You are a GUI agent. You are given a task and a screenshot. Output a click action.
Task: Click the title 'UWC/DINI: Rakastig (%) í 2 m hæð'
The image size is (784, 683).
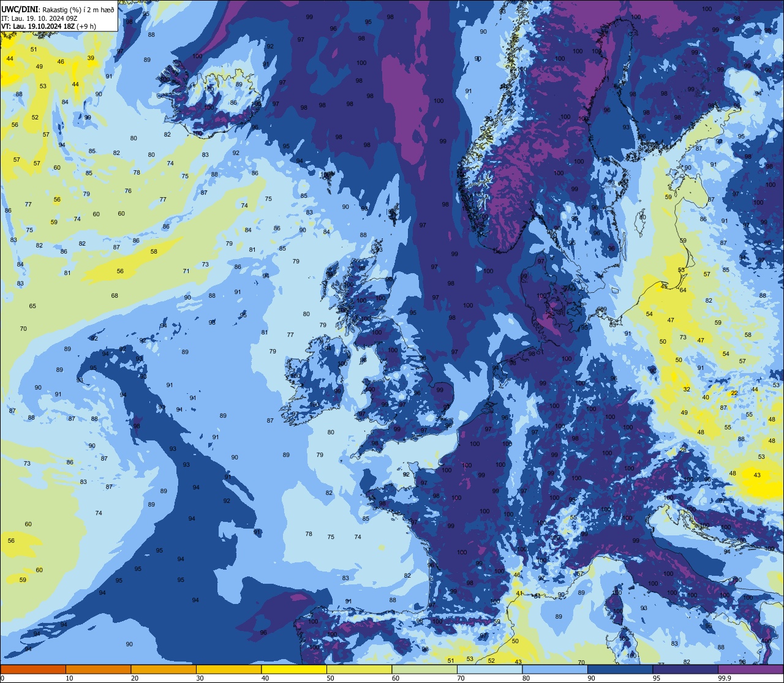pyautogui.click(x=58, y=9)
